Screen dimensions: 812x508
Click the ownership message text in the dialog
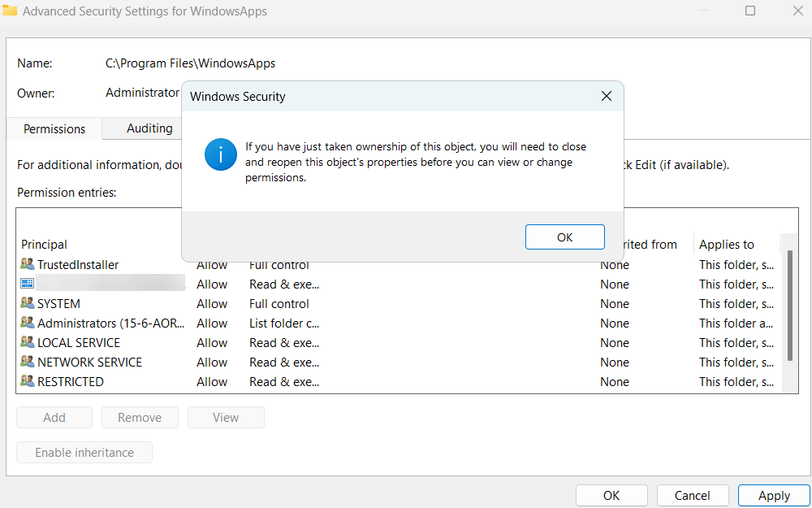pyautogui.click(x=416, y=163)
